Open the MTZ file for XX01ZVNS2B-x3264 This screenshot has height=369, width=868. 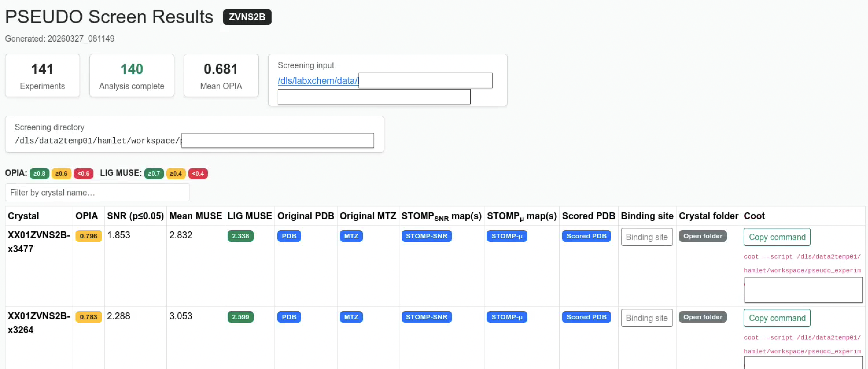click(351, 317)
